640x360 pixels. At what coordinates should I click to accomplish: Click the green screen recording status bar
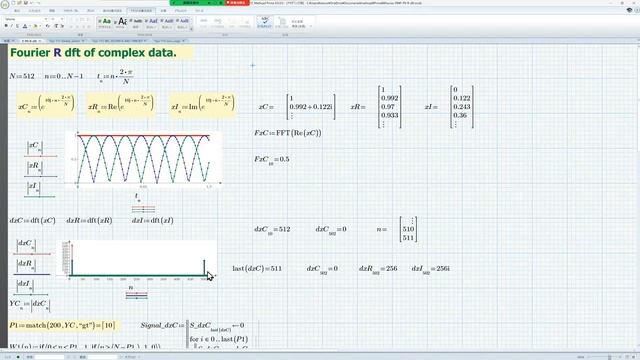coord(197,3)
